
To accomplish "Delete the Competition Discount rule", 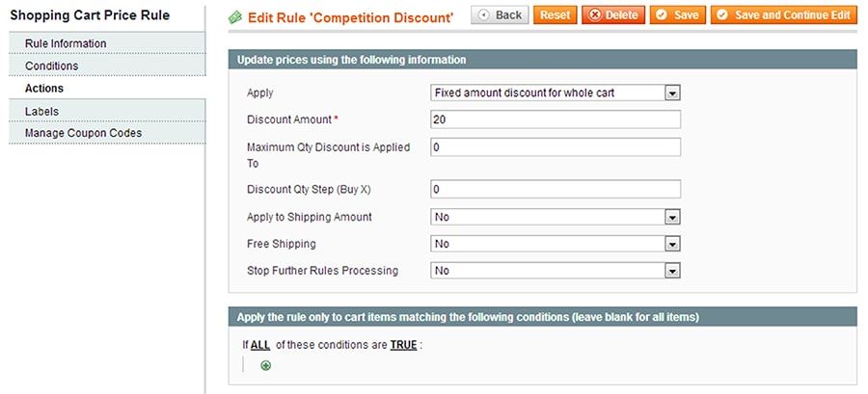I will tap(612, 14).
